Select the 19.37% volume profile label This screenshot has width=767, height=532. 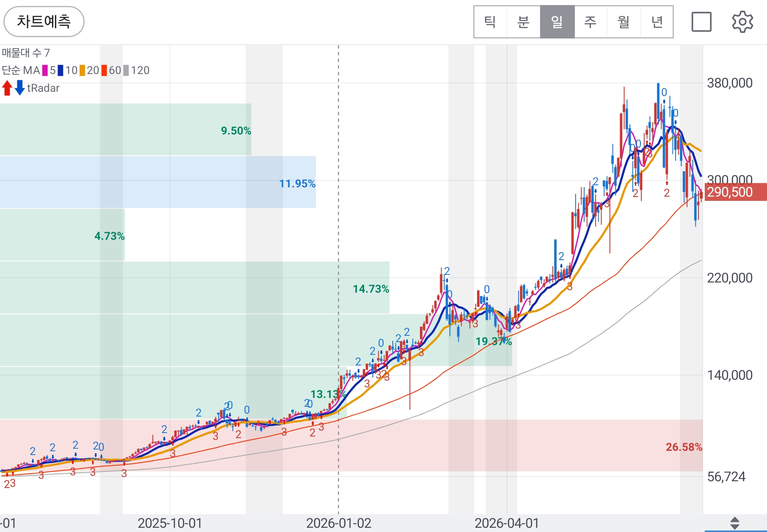click(494, 341)
